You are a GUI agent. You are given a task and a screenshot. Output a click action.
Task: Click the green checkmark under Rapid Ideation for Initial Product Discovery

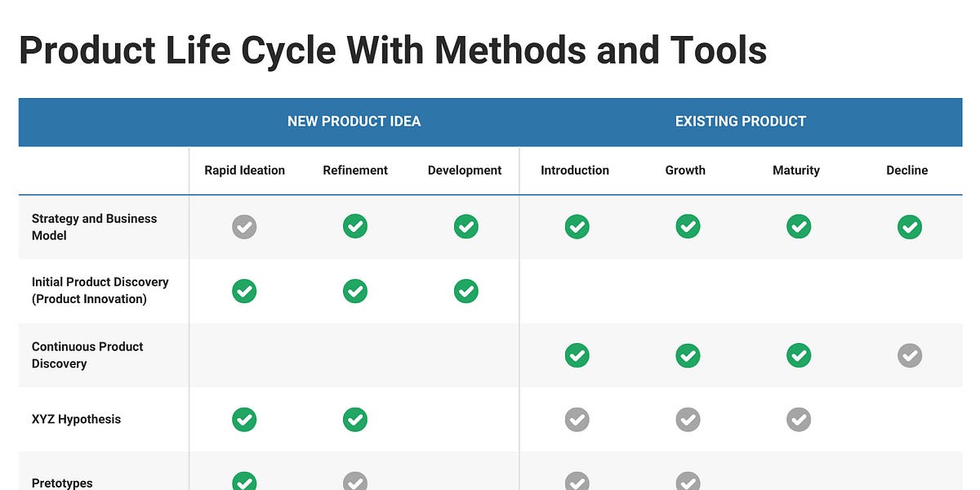click(x=244, y=291)
